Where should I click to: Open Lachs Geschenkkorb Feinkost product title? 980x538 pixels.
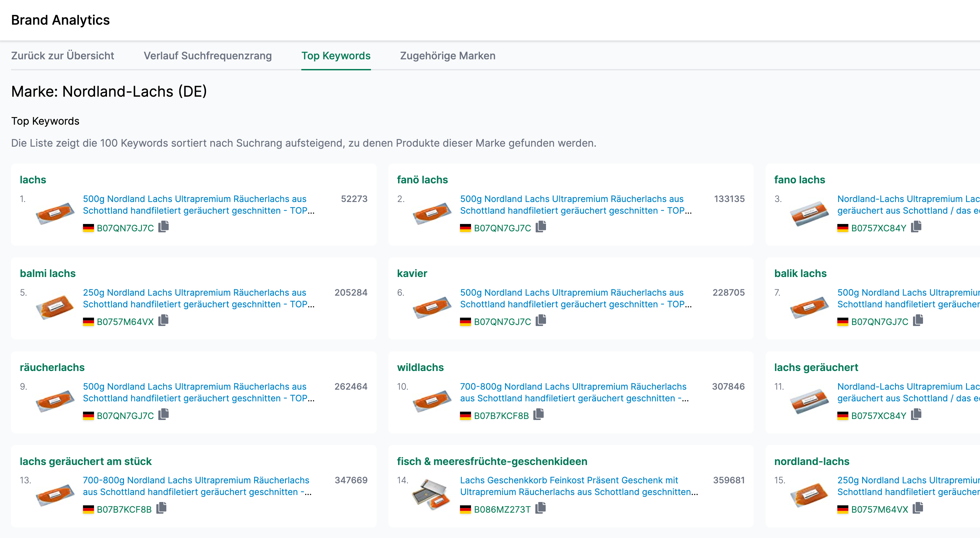point(579,486)
